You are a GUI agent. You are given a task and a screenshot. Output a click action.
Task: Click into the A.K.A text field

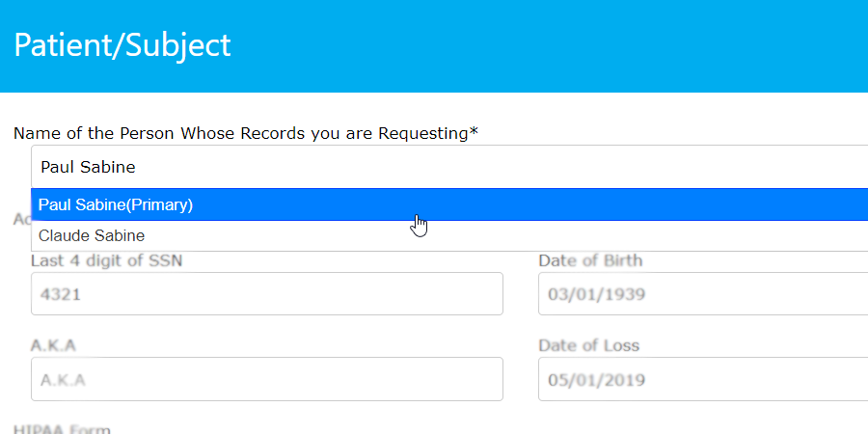(266, 379)
